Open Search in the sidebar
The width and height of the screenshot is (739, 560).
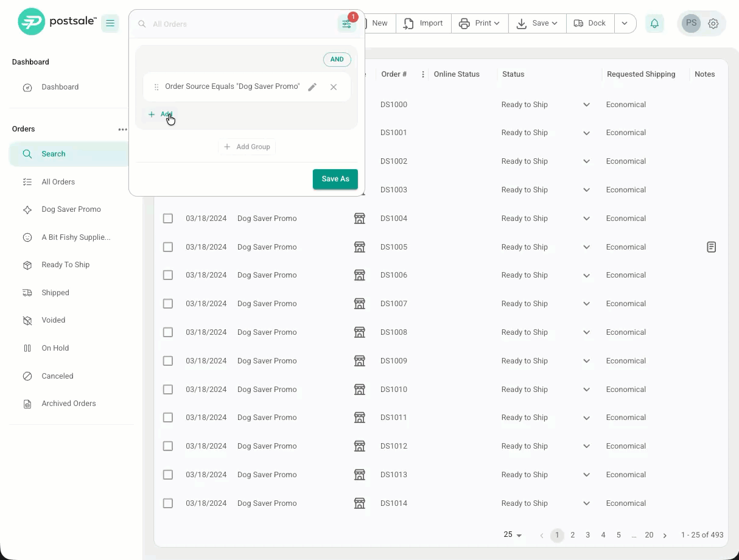(x=69, y=154)
